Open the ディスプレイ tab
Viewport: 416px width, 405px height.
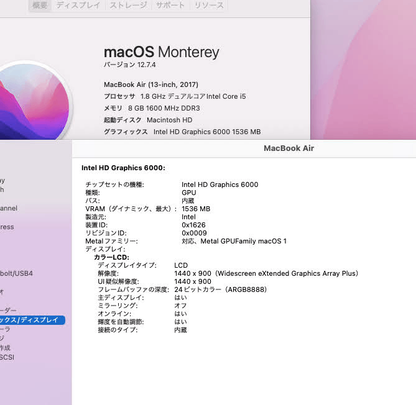click(78, 5)
